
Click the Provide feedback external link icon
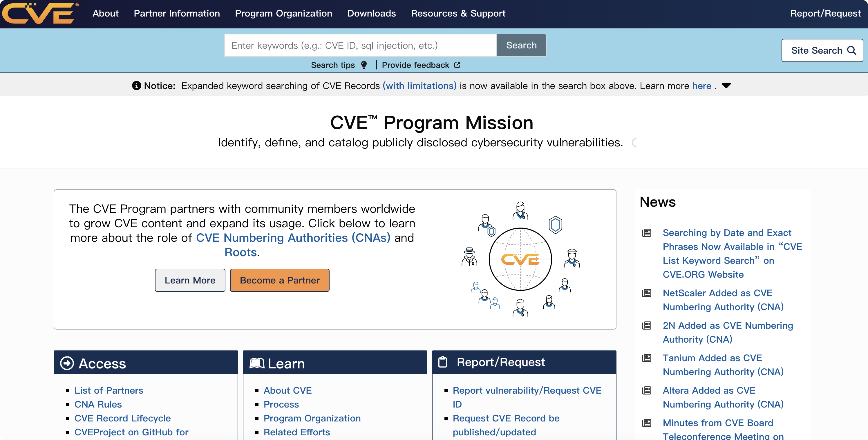click(x=457, y=65)
